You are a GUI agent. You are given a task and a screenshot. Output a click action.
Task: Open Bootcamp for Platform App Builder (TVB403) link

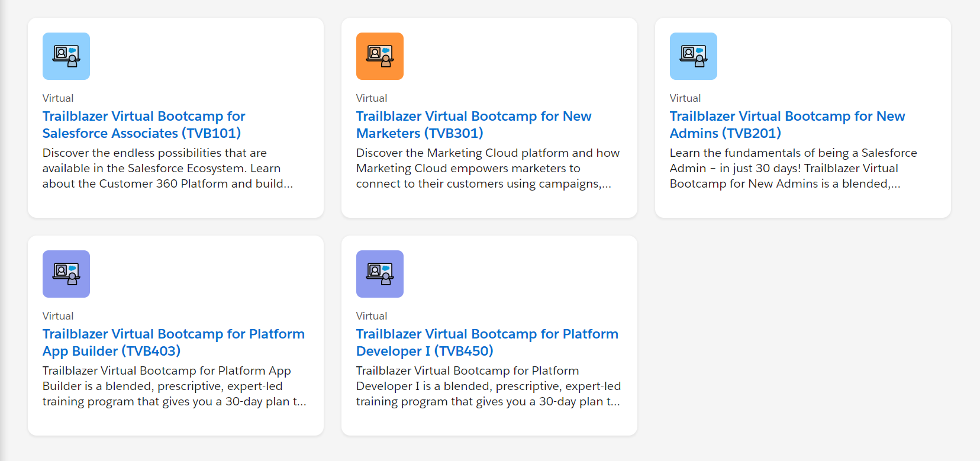(x=173, y=343)
